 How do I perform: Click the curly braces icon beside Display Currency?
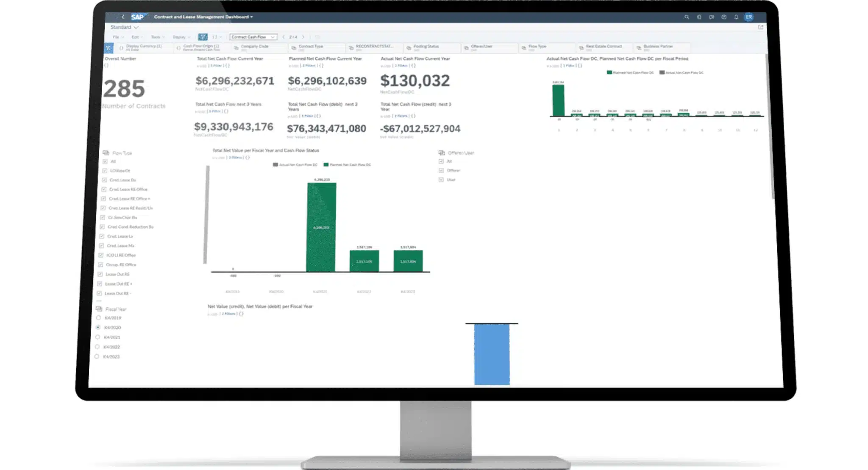coord(121,48)
